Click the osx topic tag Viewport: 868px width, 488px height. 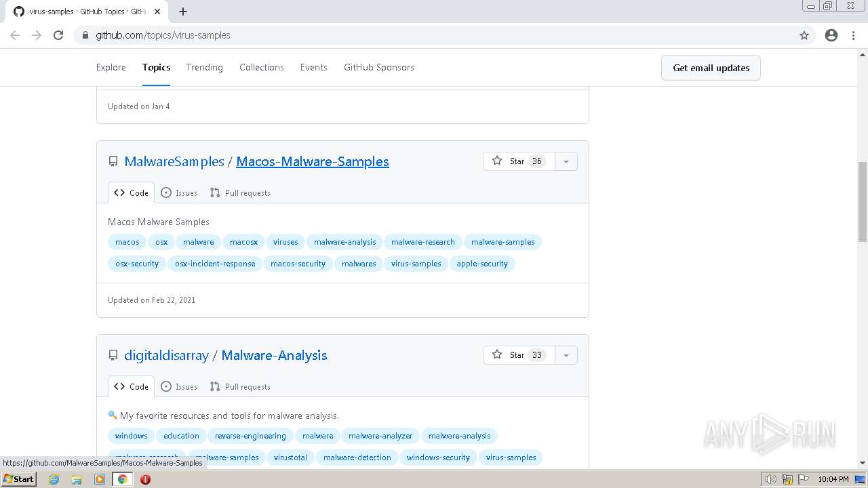tap(161, 242)
